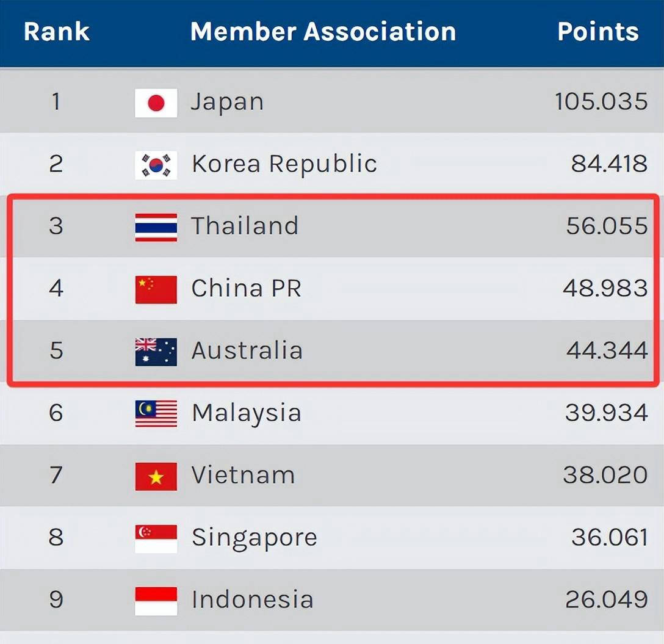Select the China PR flag icon
The image size is (664, 644).
tap(156, 289)
